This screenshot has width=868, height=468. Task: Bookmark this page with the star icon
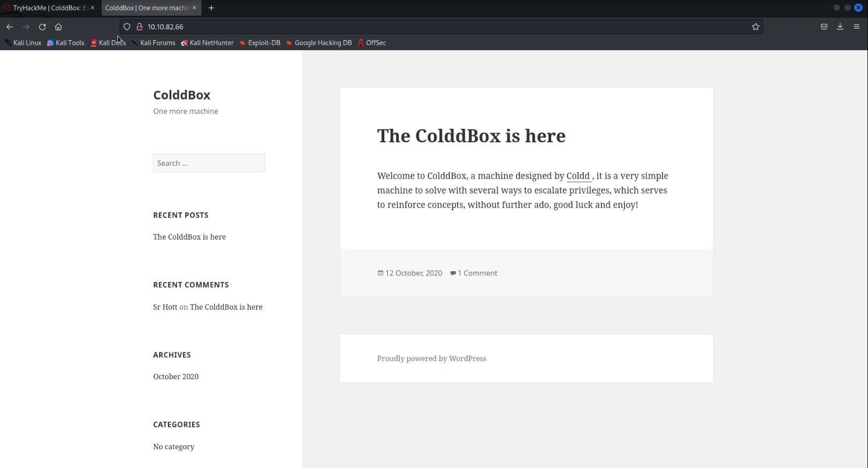[x=755, y=27]
